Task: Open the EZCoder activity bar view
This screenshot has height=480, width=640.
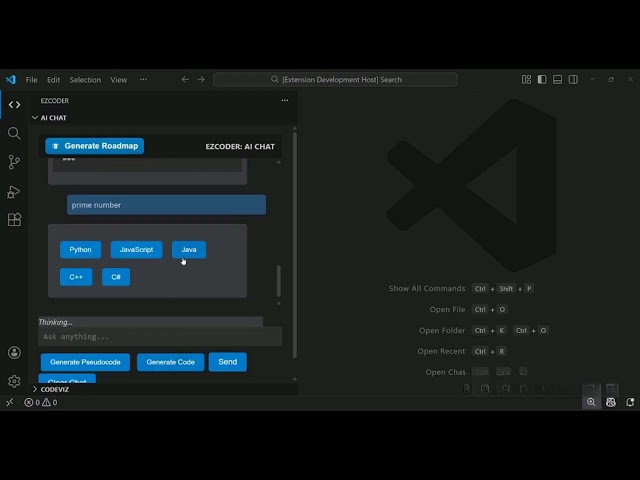Action: [14, 105]
